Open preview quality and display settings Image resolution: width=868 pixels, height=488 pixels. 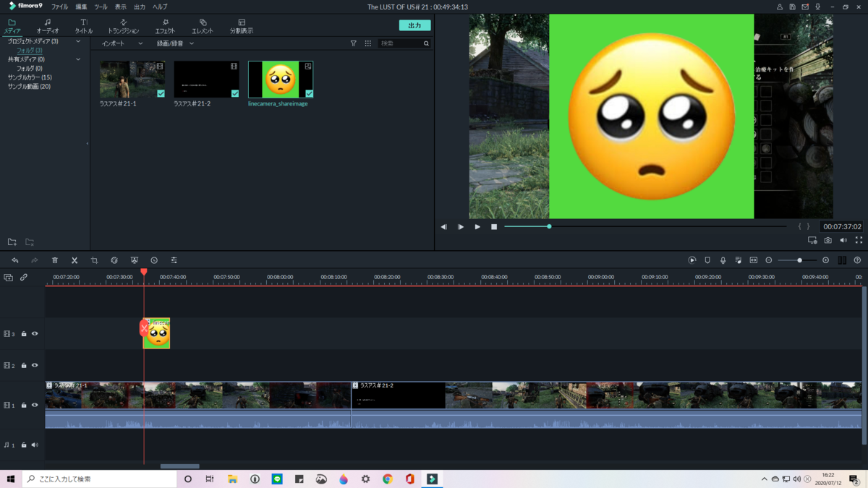click(812, 240)
